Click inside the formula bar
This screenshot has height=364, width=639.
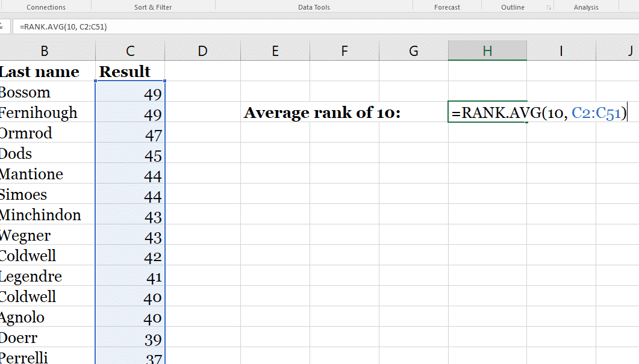pyautogui.click(x=181, y=26)
